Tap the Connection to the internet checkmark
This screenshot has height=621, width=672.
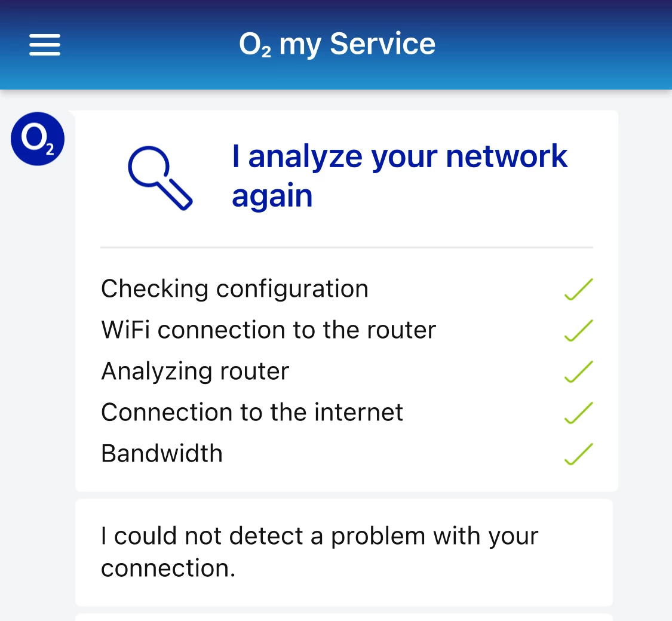[578, 413]
